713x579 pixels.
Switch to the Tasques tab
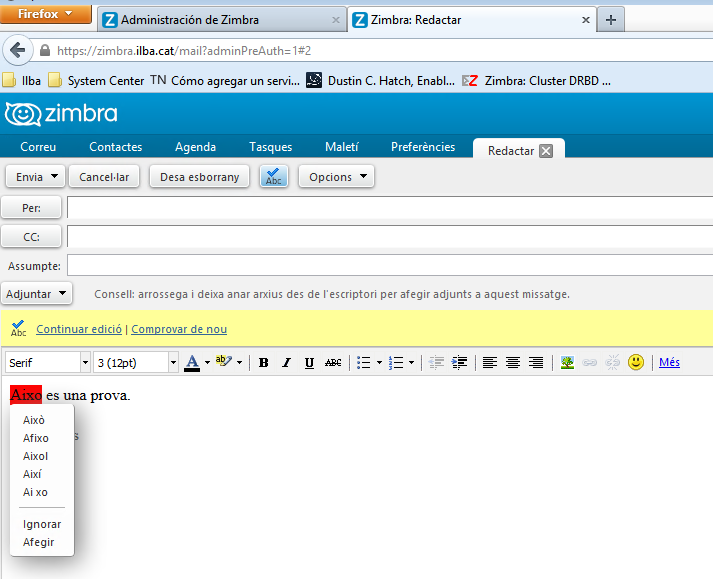click(x=271, y=147)
